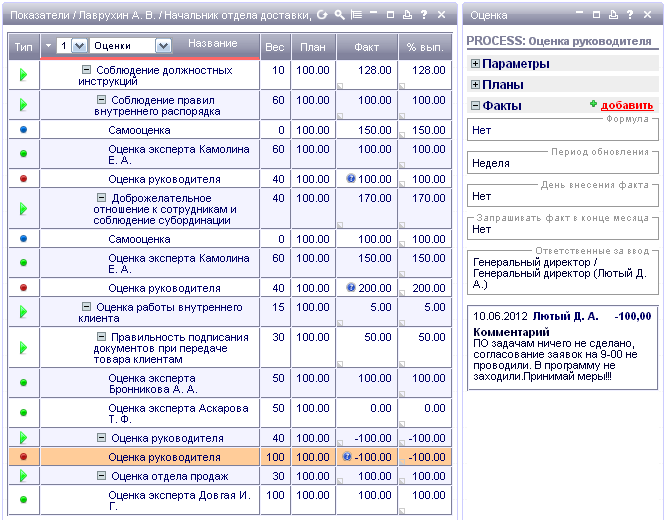Collapse Оценка отдела продаж node
The height and width of the screenshot is (520, 666).
point(101,476)
